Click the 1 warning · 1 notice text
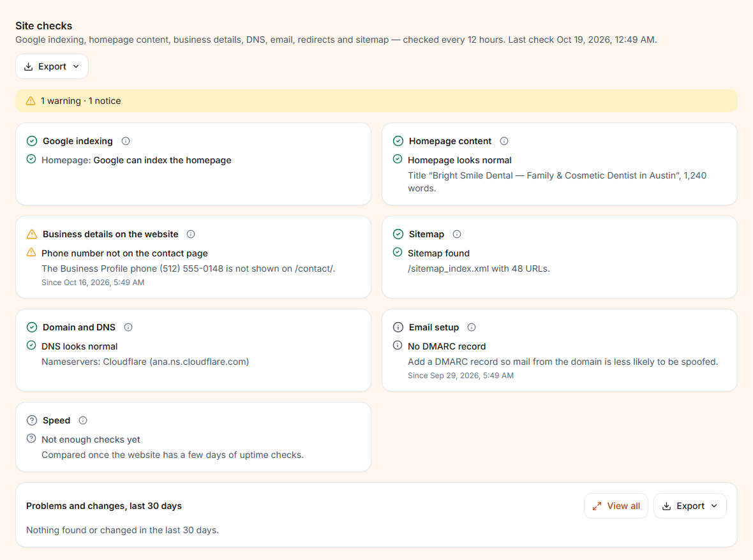753x560 pixels. 80,101
